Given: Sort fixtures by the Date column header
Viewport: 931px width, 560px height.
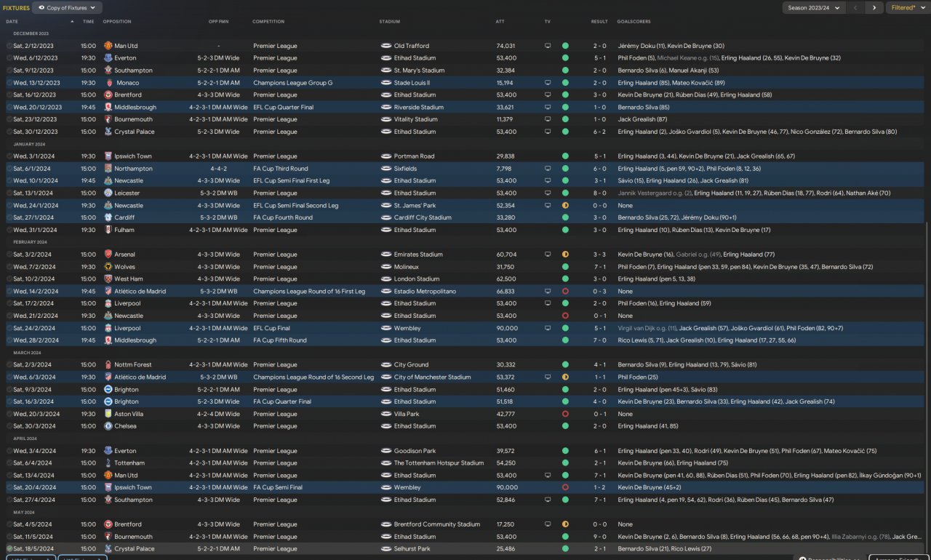Looking at the screenshot, I should pos(12,22).
